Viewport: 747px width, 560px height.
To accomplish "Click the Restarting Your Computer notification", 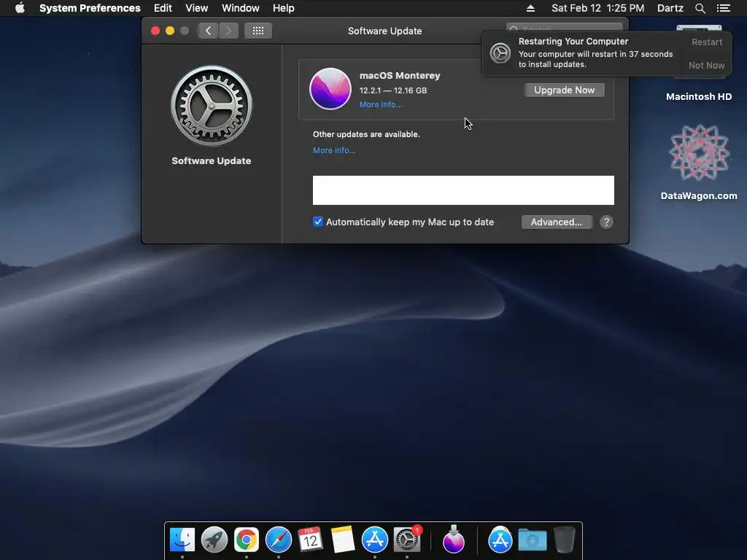I will pos(581,53).
